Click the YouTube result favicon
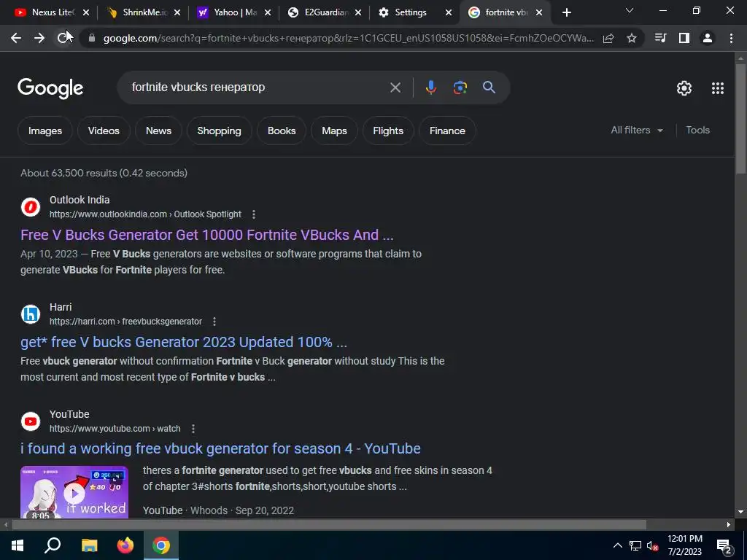Screen dimensions: 747x560 point(31,421)
